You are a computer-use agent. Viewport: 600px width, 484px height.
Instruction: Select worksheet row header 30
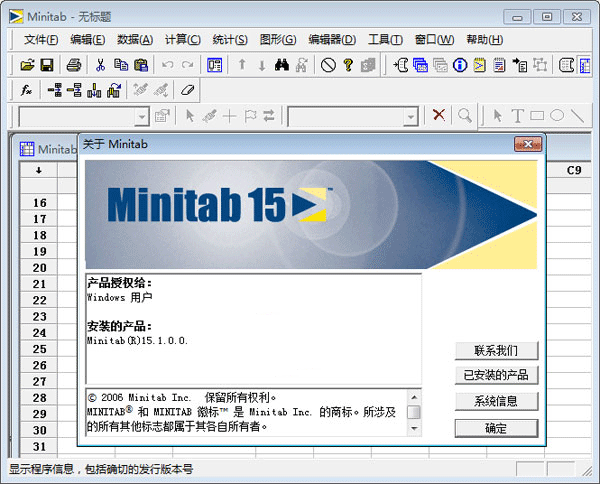point(39,430)
